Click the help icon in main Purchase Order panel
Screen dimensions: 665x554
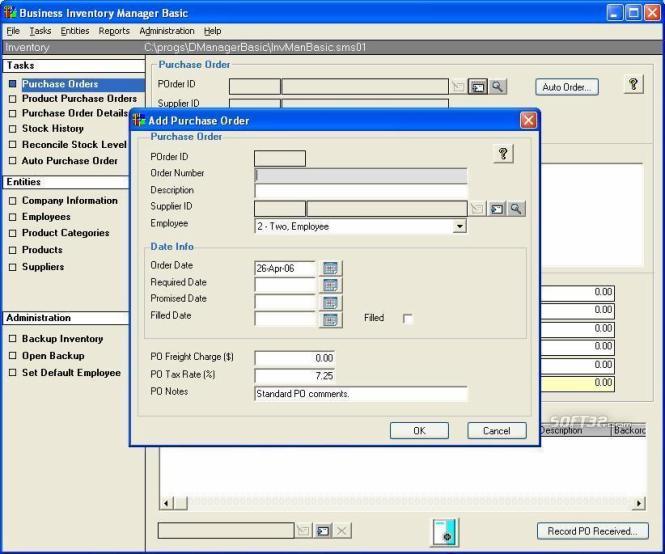(x=634, y=84)
